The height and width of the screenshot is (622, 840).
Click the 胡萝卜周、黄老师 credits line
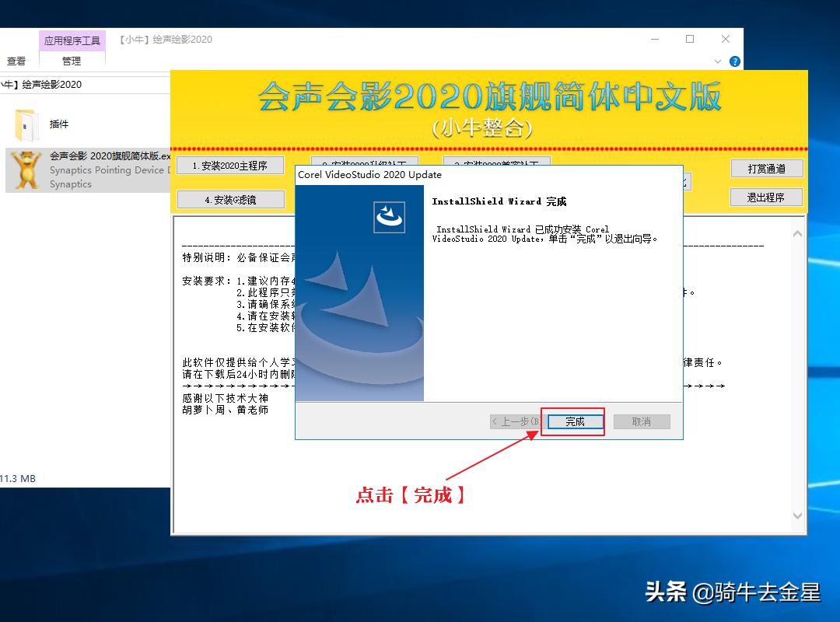click(225, 410)
